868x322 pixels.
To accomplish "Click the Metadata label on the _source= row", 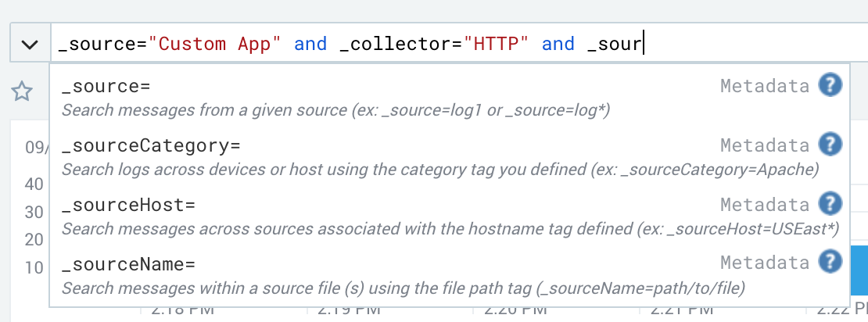I will pyautogui.click(x=765, y=86).
